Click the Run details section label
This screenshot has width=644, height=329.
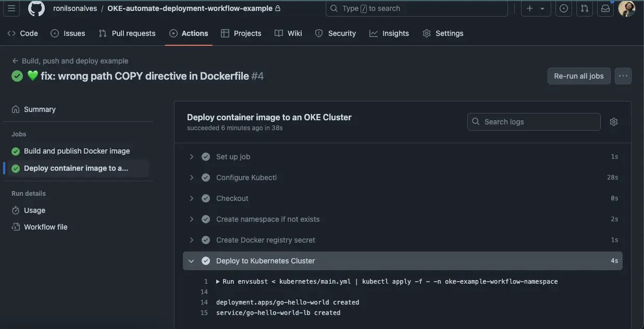click(29, 193)
